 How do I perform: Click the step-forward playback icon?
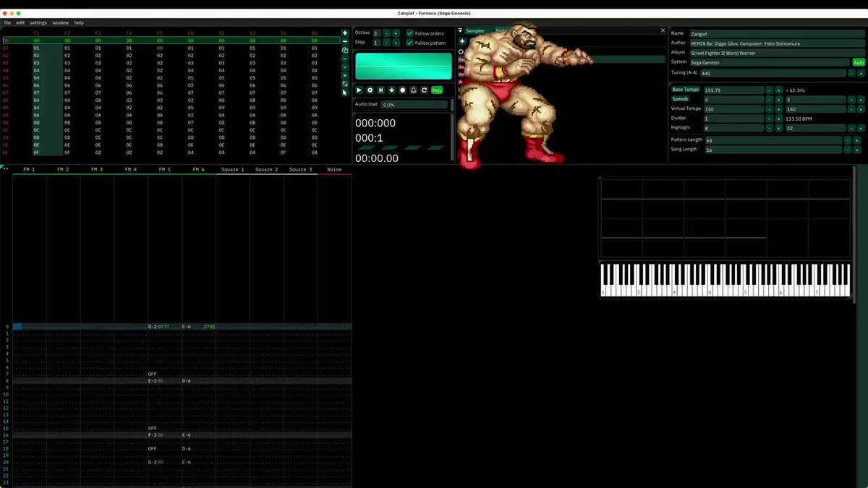point(380,90)
